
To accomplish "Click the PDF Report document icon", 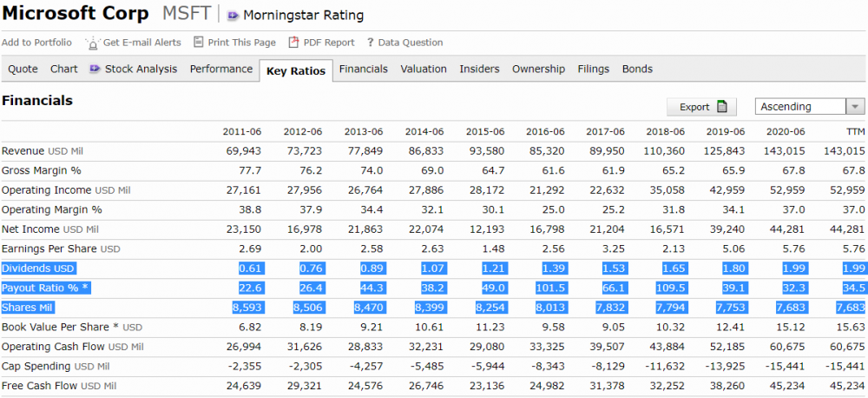I will pyautogui.click(x=294, y=42).
